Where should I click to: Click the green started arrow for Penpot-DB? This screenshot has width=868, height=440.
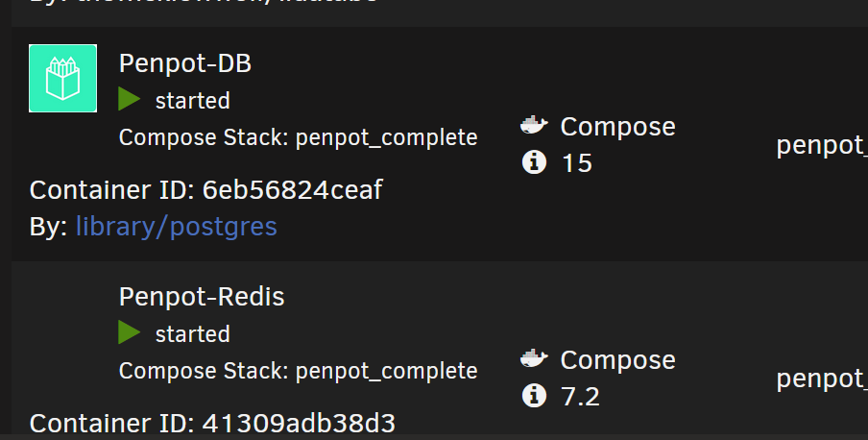coord(130,100)
